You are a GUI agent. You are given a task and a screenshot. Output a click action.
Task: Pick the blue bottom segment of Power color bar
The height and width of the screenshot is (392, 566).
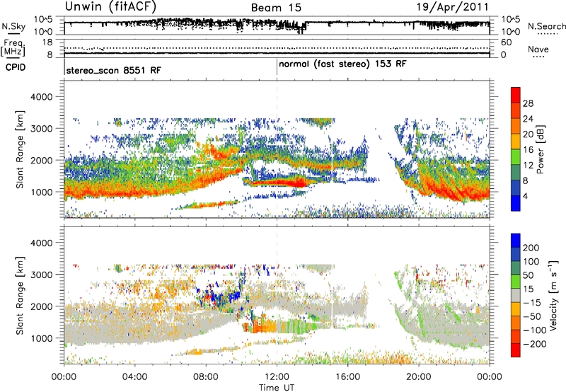point(516,203)
